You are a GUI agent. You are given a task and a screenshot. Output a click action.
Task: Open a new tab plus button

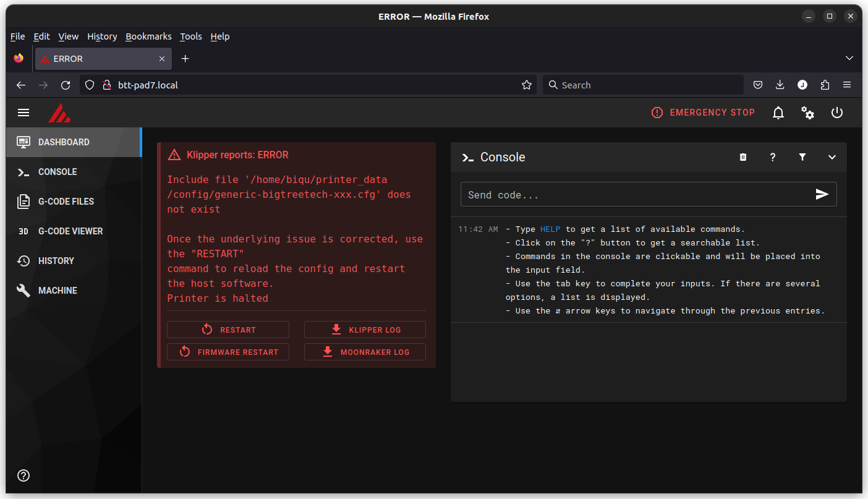point(185,59)
